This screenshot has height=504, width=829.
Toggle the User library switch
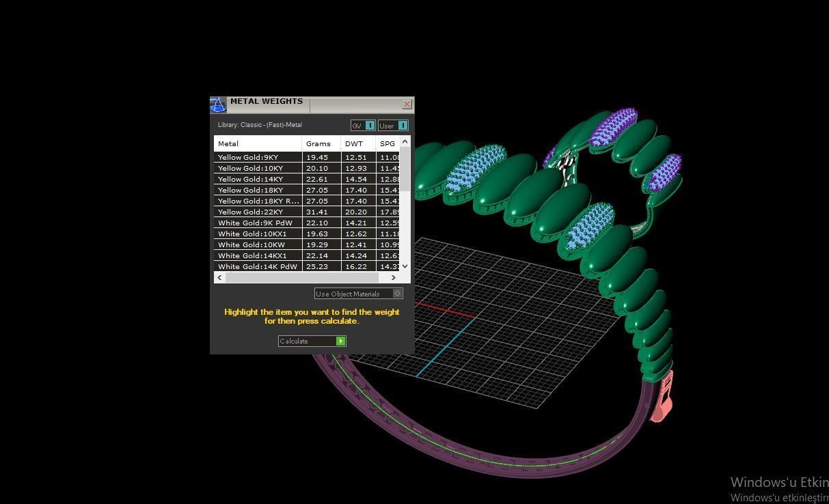[394, 126]
